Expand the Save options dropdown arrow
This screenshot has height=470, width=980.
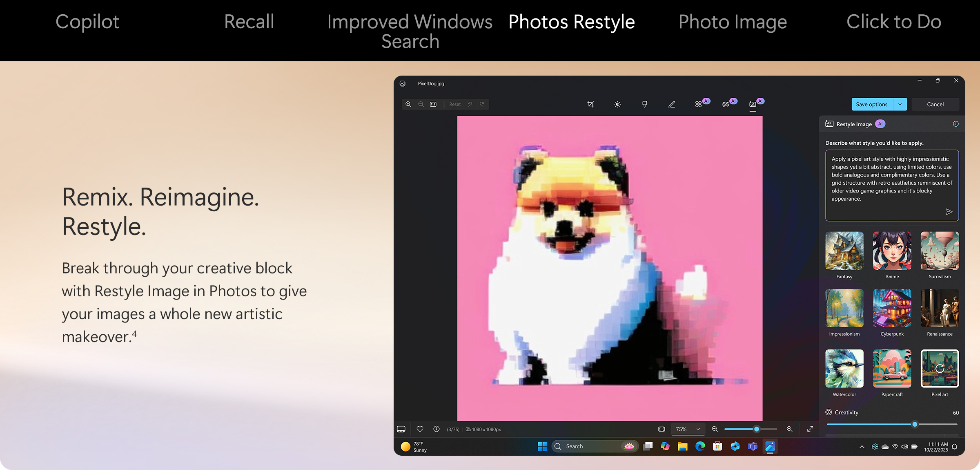click(900, 104)
